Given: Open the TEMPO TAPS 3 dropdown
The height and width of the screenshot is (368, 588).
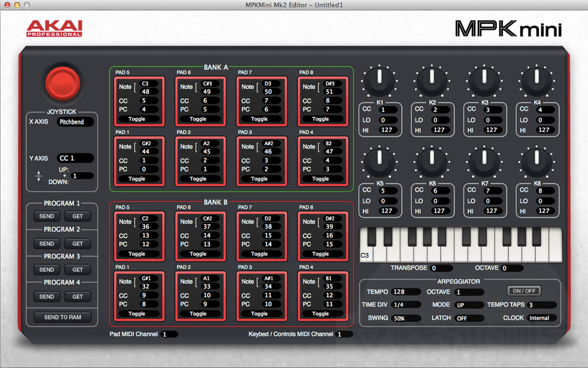Looking at the screenshot, I should [542, 305].
